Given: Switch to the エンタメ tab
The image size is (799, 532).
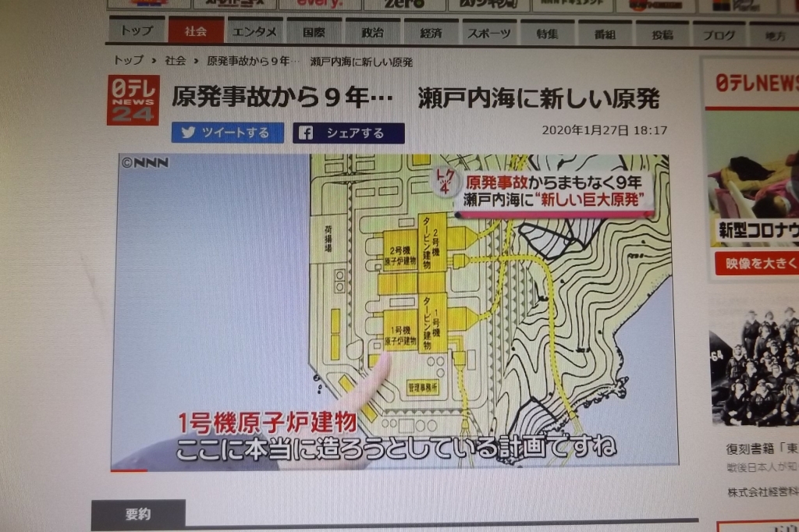Looking at the screenshot, I should tap(255, 32).
